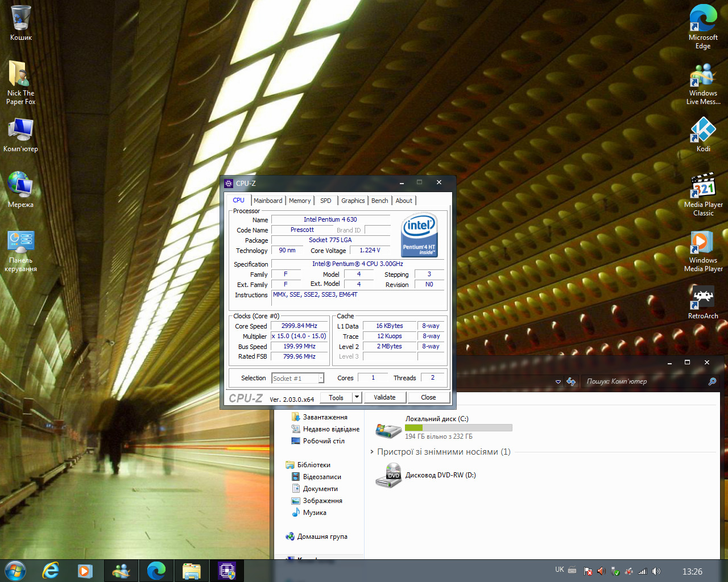Switch to the Mainboard tab
This screenshot has width=728, height=582.
(267, 201)
